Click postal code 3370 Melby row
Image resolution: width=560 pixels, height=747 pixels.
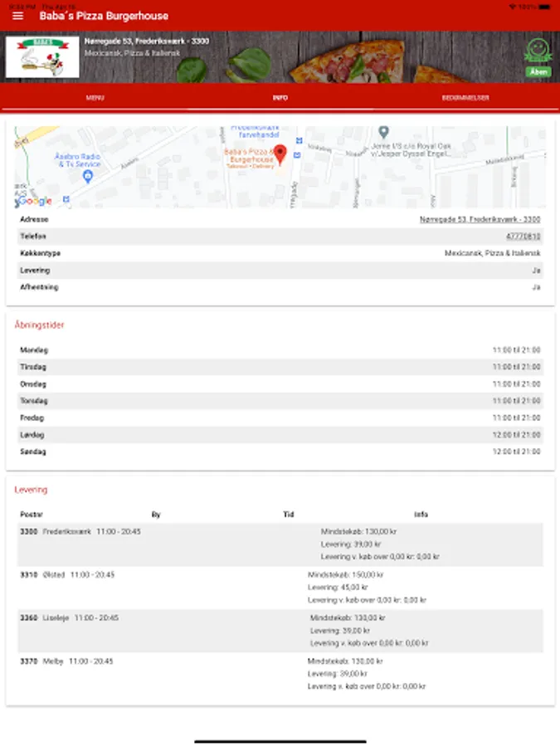pos(280,674)
